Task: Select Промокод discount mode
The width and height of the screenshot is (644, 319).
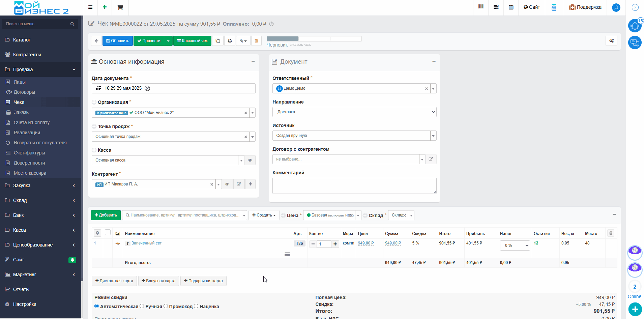Action: point(166,306)
